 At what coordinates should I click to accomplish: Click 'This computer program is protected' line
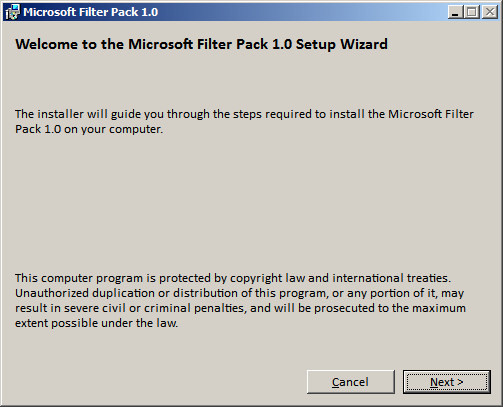(233, 278)
